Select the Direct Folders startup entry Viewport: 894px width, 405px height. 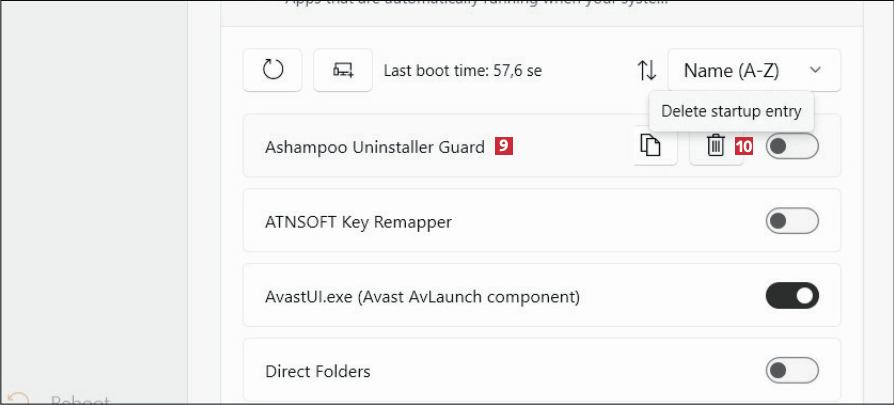pos(318,372)
